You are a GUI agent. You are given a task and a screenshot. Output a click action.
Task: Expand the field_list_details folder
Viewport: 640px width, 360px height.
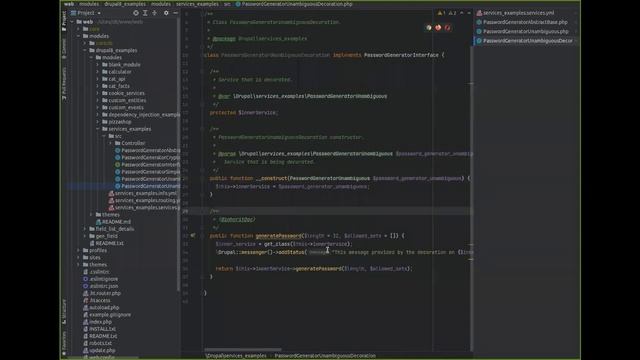[x=85, y=229]
